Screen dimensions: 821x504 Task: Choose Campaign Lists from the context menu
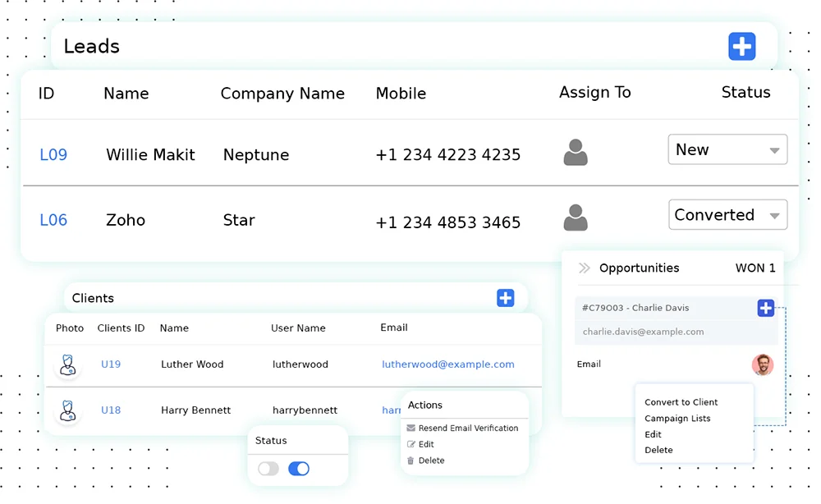click(677, 419)
